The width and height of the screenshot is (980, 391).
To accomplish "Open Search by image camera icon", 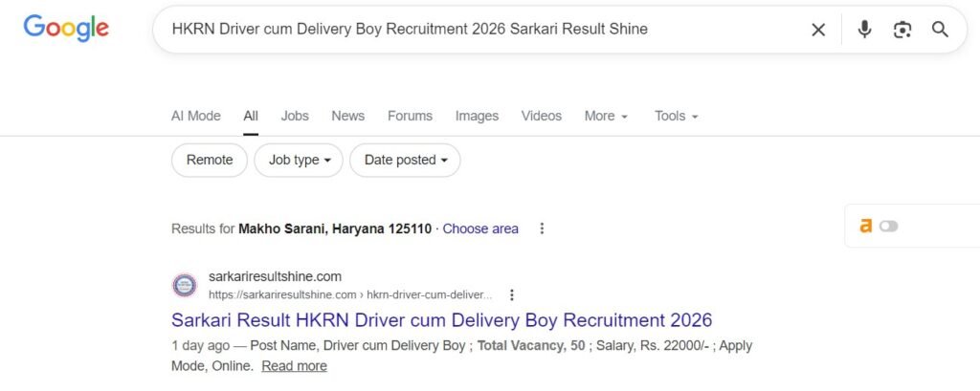I will coord(902,30).
